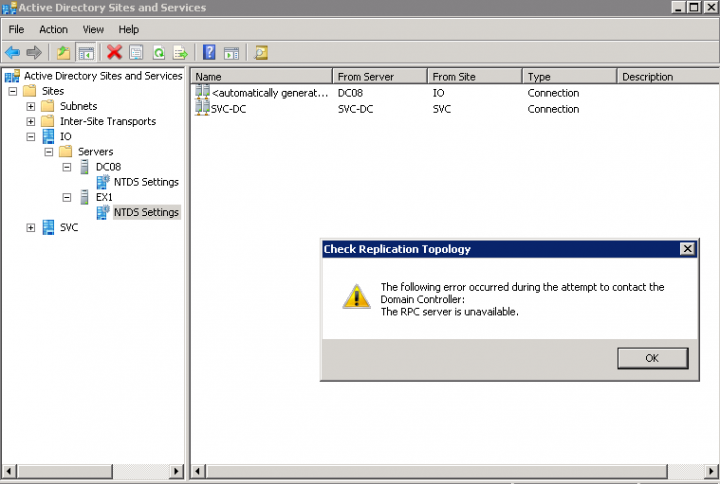Click the green Refresh toolbar icon

pyautogui.click(x=159, y=53)
